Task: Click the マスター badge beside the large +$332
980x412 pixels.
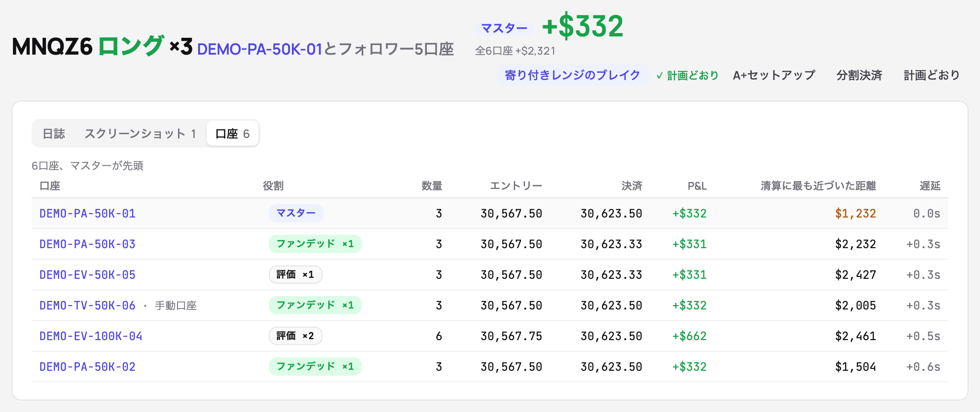Action: 504,28
